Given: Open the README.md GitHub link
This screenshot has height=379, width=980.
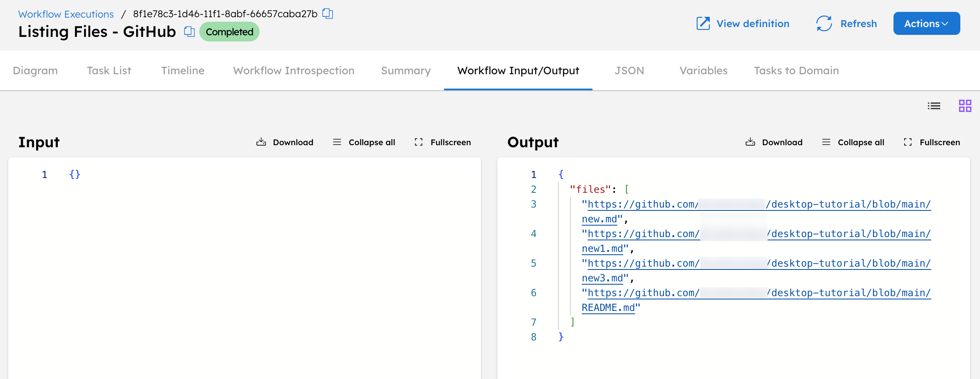Looking at the screenshot, I should click(608, 307).
